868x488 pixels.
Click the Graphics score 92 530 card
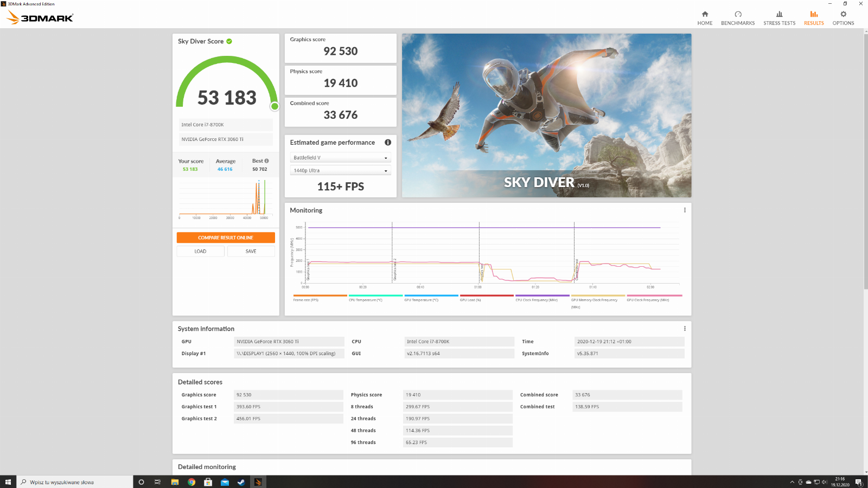click(340, 48)
